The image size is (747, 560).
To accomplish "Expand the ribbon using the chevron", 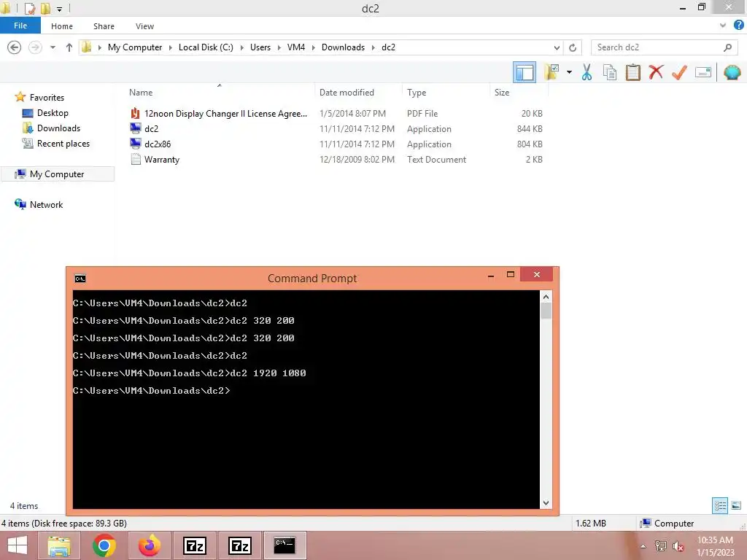I will (723, 26).
